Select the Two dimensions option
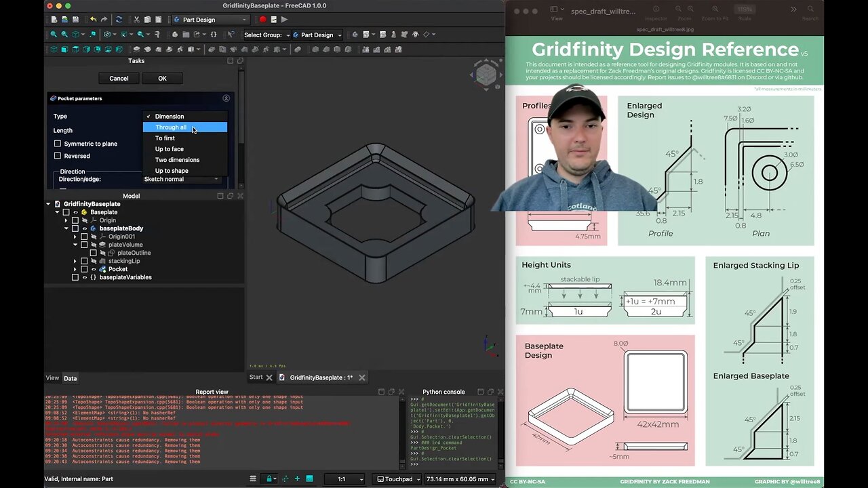The image size is (868, 488). (x=184, y=160)
